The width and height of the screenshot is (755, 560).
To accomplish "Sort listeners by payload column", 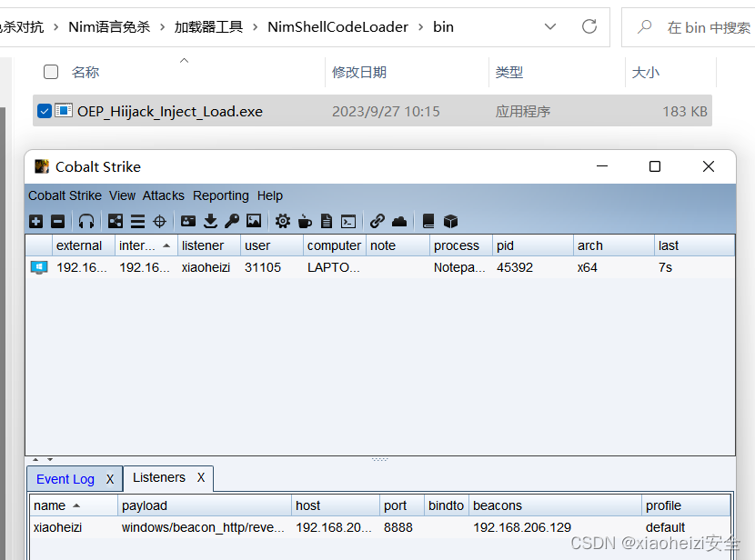I will pyautogui.click(x=205, y=505).
